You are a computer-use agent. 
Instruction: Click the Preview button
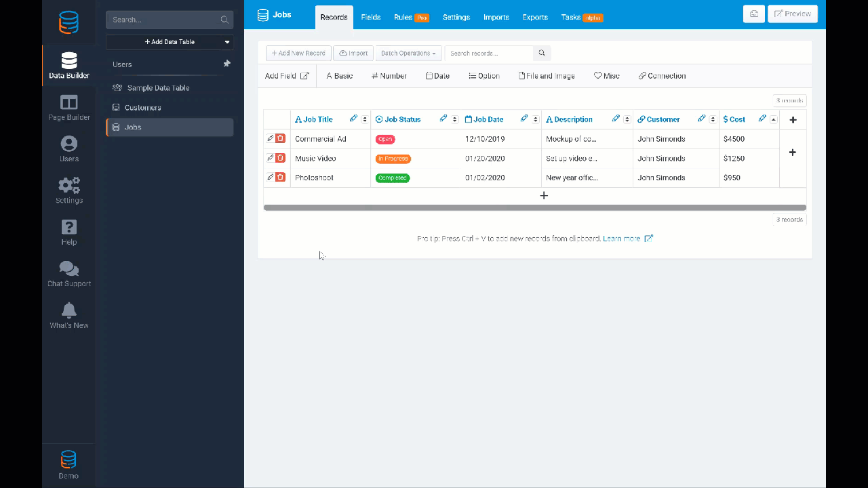click(793, 14)
